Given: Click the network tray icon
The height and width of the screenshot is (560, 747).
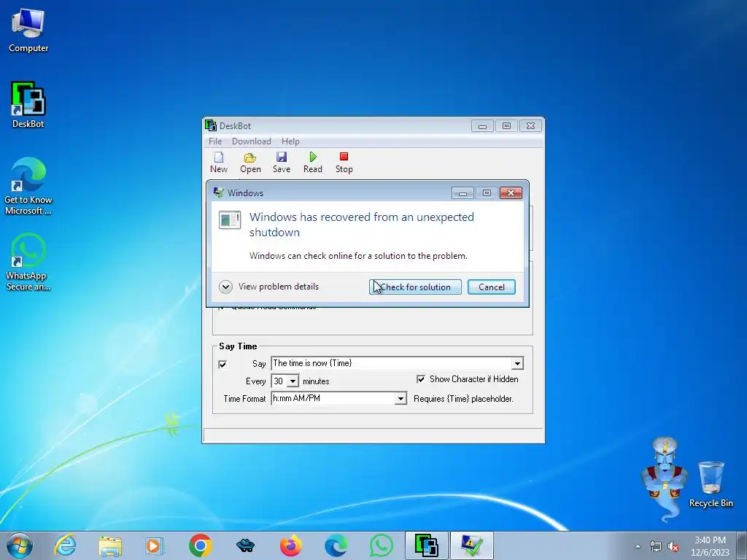Looking at the screenshot, I should [656, 547].
